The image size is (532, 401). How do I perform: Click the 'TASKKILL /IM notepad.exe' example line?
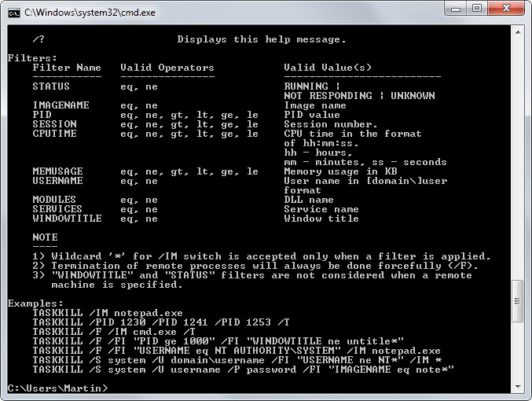click(x=108, y=313)
